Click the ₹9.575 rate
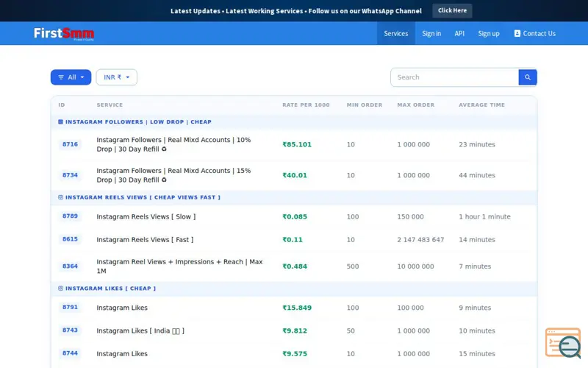 coord(295,354)
